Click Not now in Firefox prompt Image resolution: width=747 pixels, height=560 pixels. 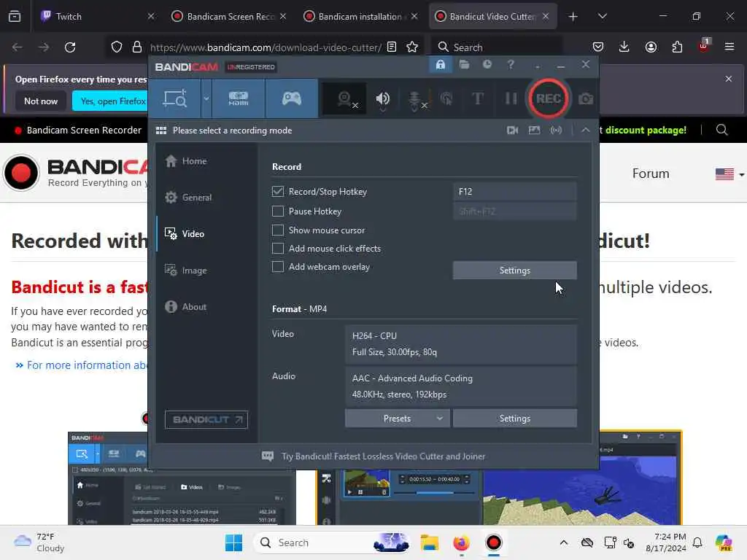click(x=41, y=101)
